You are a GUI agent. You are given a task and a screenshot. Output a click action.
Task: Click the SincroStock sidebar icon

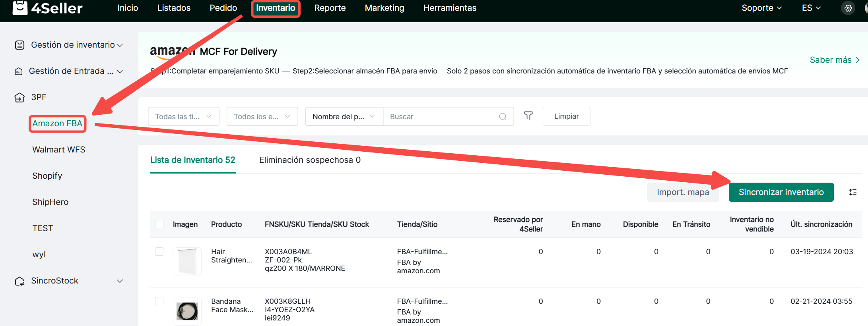[x=19, y=281]
